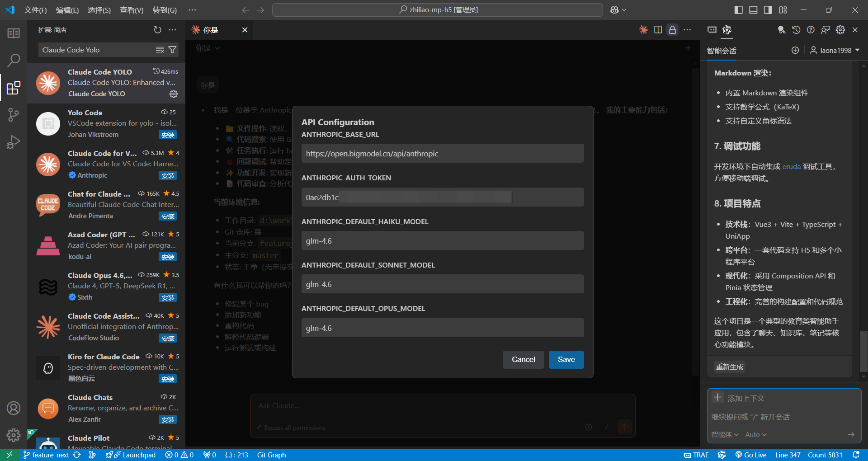This screenshot has height=461, width=868.
Task: Open the Run and Debug view
Action: 14,142
